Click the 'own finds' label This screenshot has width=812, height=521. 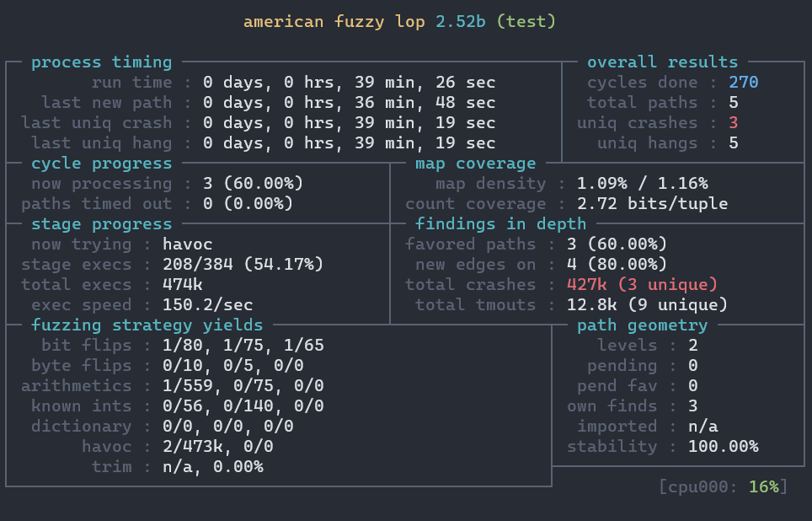pyautogui.click(x=612, y=406)
